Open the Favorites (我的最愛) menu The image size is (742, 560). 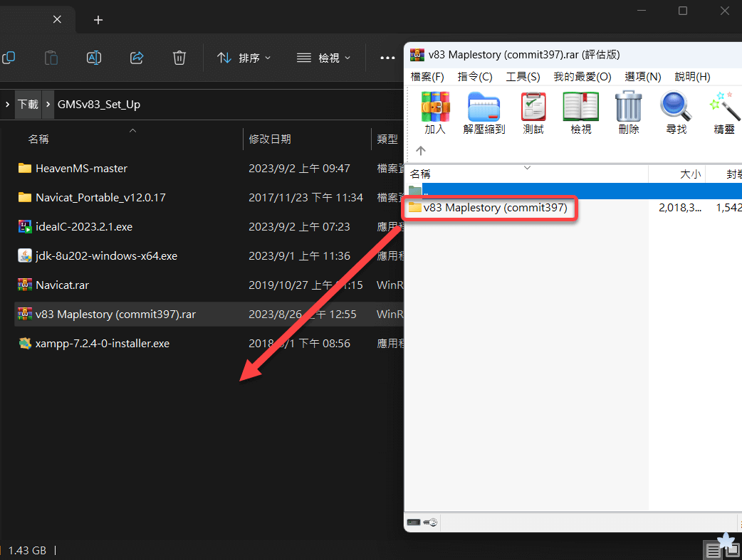[x=582, y=77]
